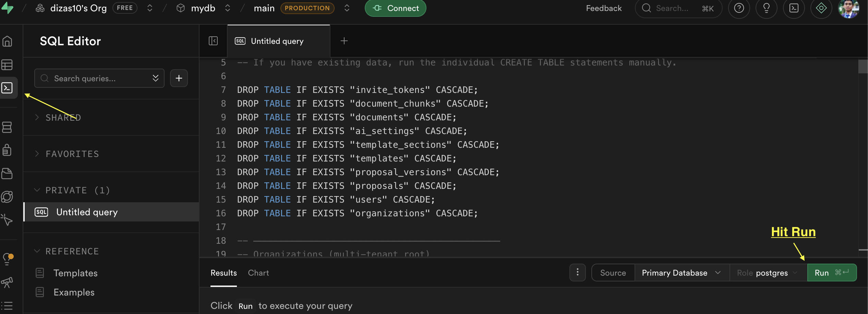Open the global Search ⌘K box
The width and height of the screenshot is (868, 314).
[x=678, y=8]
